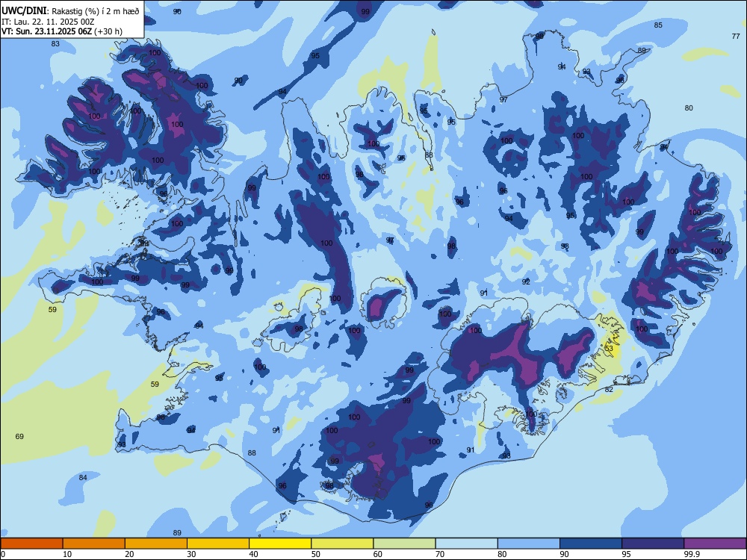The image size is (747, 560).
Task: Click the humidity value 82 near the southeast coast
Action: pos(609,390)
